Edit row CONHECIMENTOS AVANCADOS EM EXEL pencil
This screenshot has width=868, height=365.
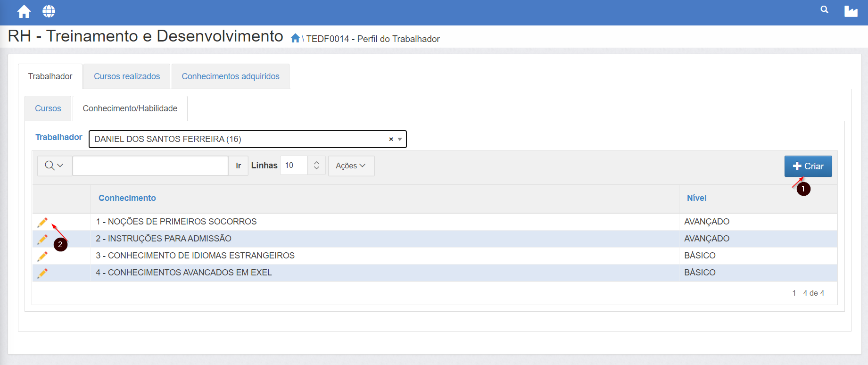pos(42,273)
